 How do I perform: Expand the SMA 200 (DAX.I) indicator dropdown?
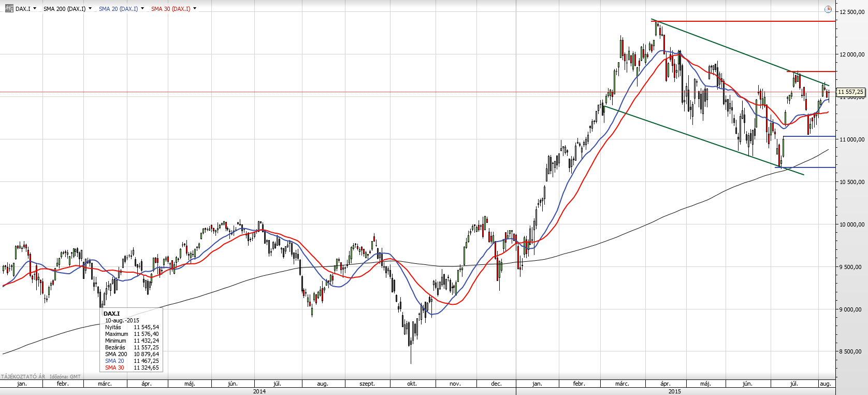(90, 8)
